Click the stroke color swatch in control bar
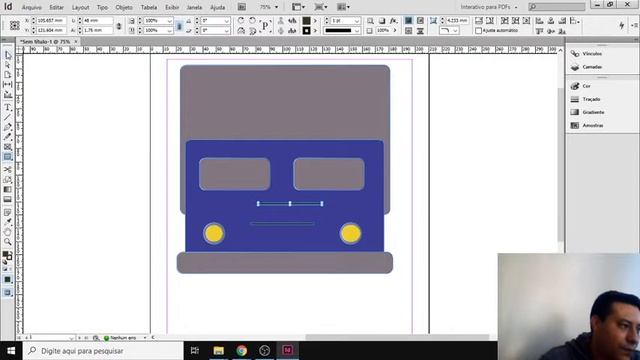The height and width of the screenshot is (360, 640). click(306, 31)
